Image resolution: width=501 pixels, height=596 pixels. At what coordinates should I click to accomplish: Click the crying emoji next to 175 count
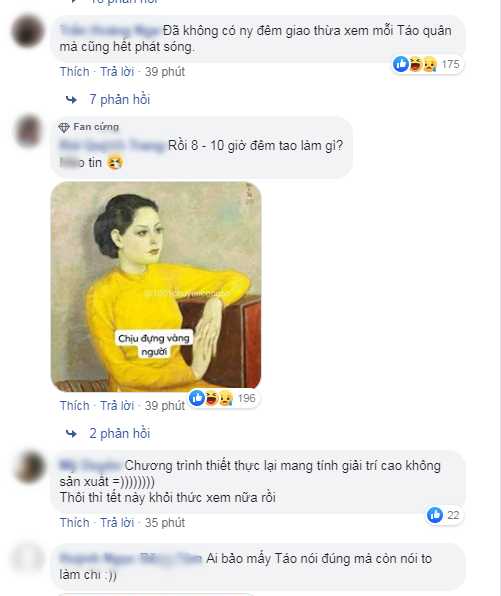click(x=430, y=64)
